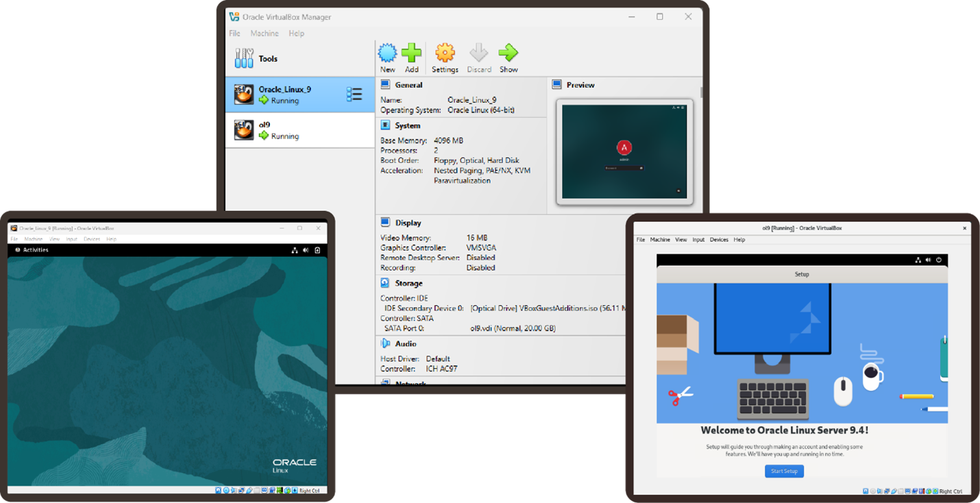The image size is (980, 503).
Task: Click the Start Setup button in the ol9 window
Action: 785,471
